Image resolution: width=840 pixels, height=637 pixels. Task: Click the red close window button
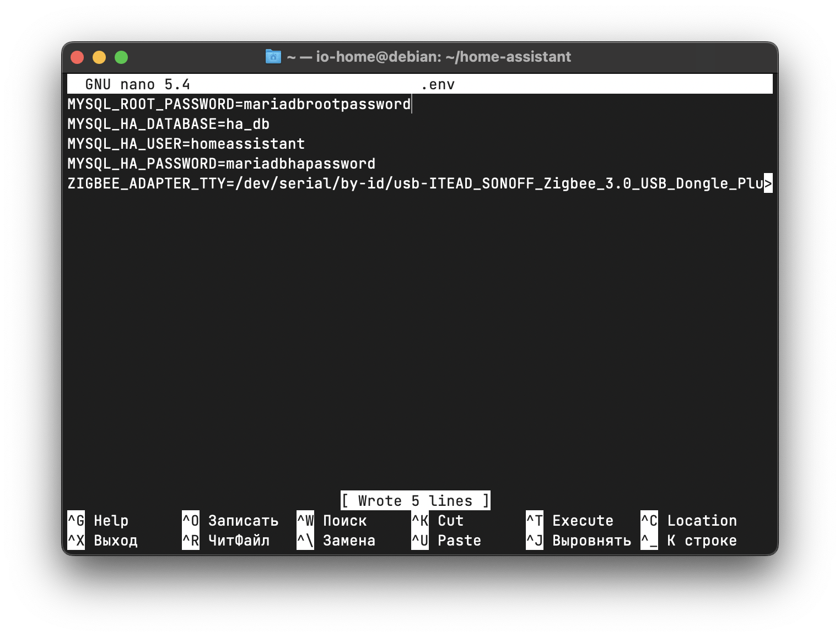pyautogui.click(x=77, y=57)
